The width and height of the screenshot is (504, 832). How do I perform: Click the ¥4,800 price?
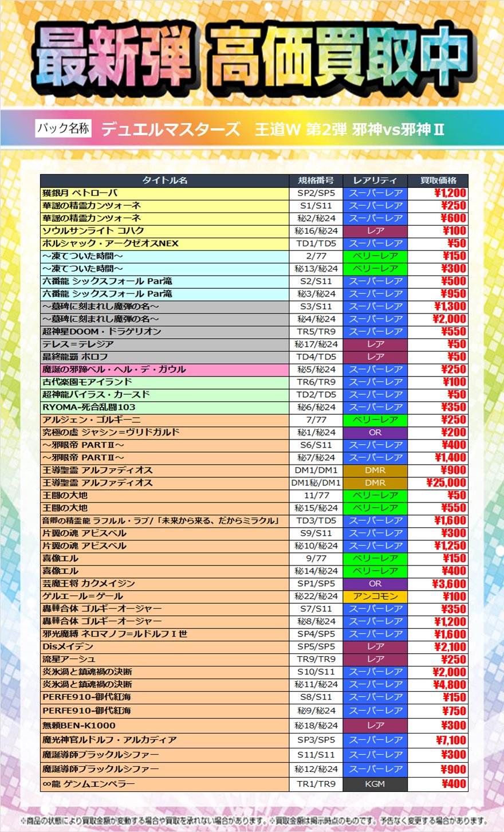click(450, 685)
